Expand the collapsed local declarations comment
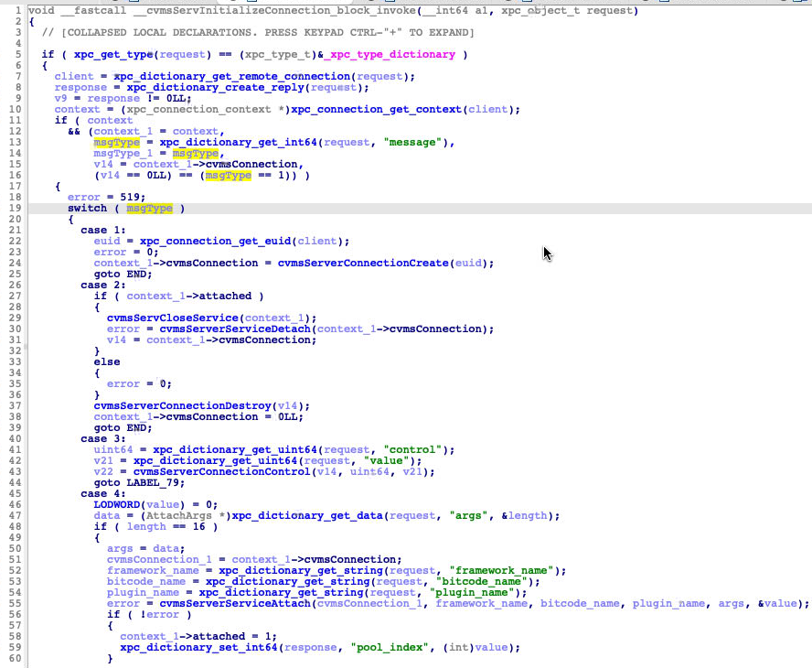812x668 pixels. click(x=258, y=32)
